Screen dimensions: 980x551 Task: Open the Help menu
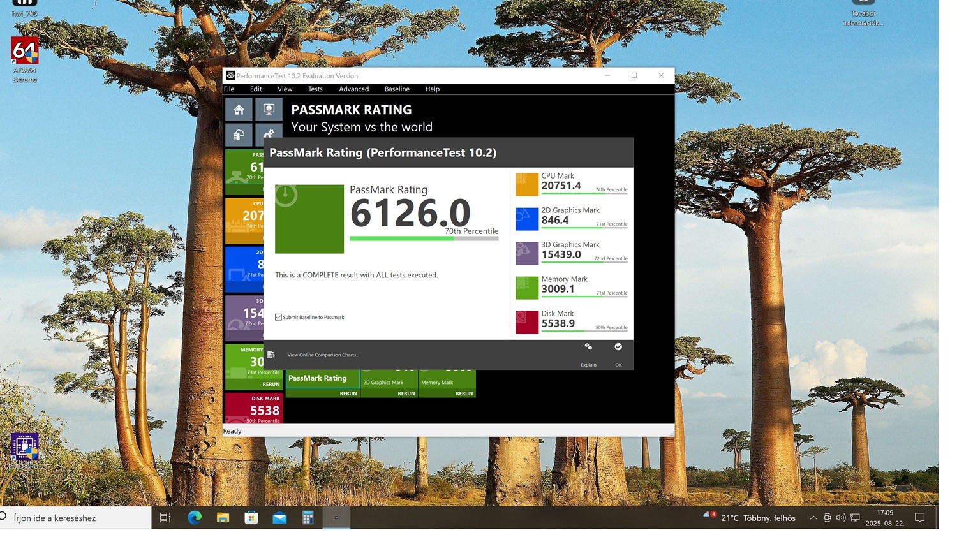click(x=433, y=89)
